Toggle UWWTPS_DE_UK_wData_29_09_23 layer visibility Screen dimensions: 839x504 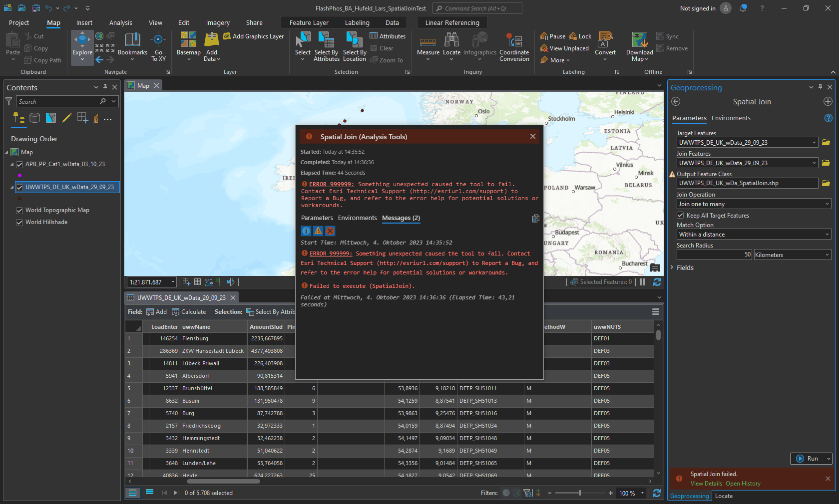[19, 188]
